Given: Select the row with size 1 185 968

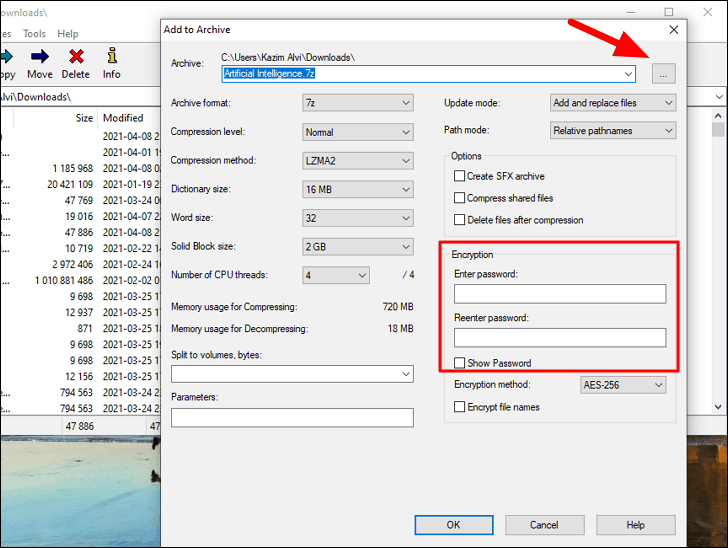Looking at the screenshot, I should (80, 168).
